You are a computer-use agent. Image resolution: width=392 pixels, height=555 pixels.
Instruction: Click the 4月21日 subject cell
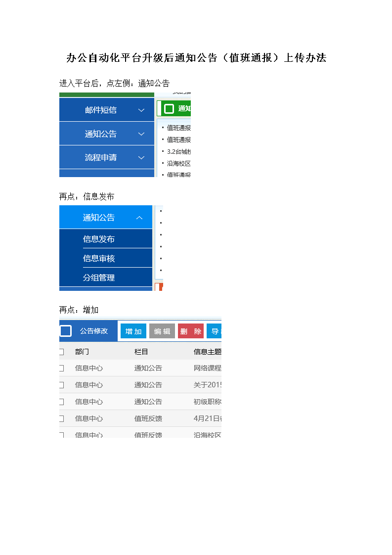click(207, 418)
